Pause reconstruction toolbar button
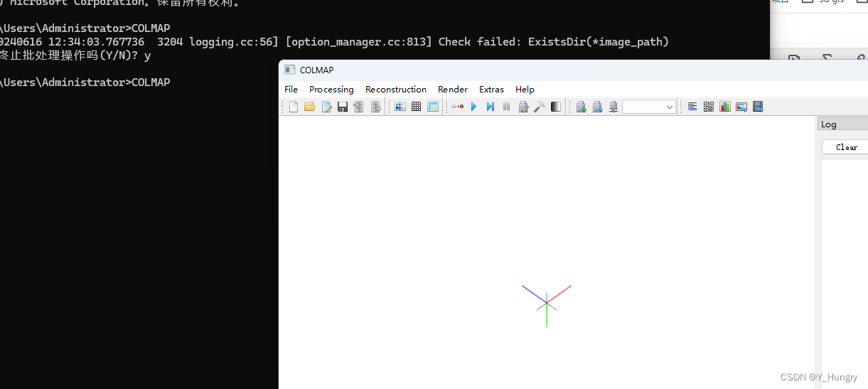Viewport: 868px width, 389px height. click(507, 107)
